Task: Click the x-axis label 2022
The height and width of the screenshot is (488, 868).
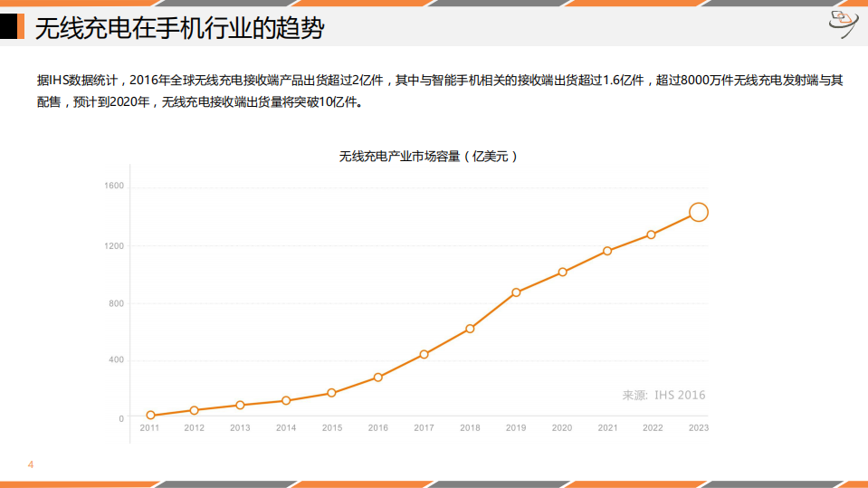Action: coord(653,427)
